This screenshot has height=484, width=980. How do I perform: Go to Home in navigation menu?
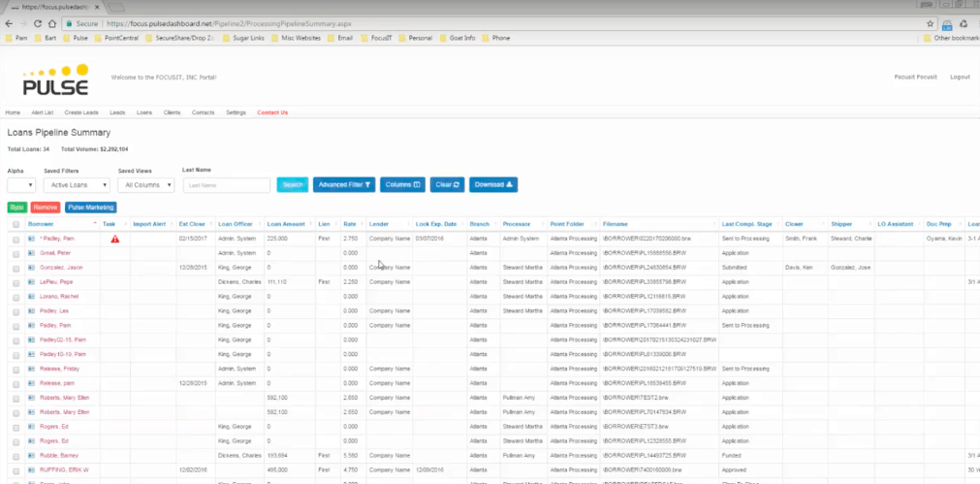(13, 113)
